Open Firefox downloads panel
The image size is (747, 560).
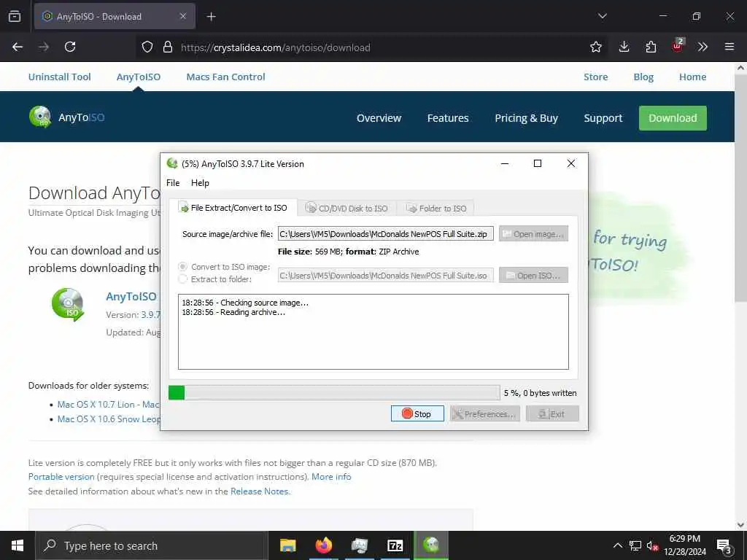coord(624,47)
